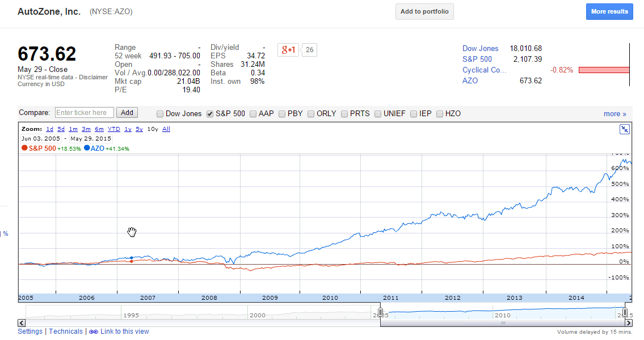This screenshot has width=644, height=340.
Task: Click the Google +1 button
Action: pyautogui.click(x=288, y=50)
